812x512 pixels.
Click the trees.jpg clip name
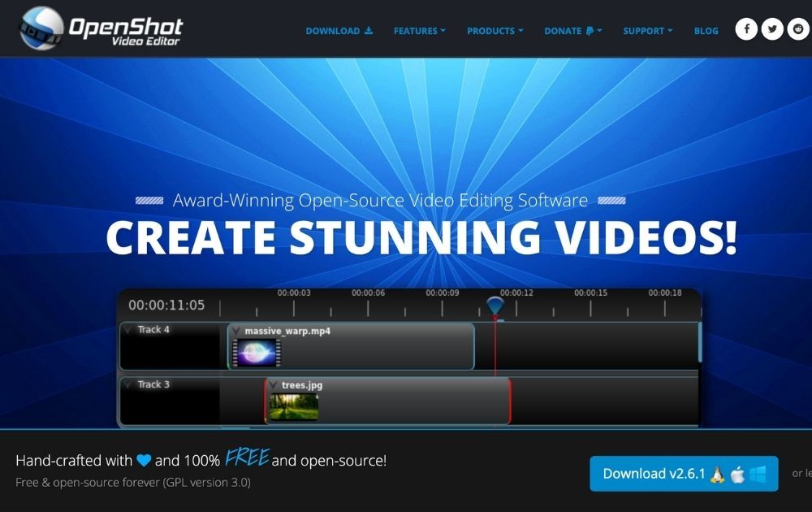point(302,385)
